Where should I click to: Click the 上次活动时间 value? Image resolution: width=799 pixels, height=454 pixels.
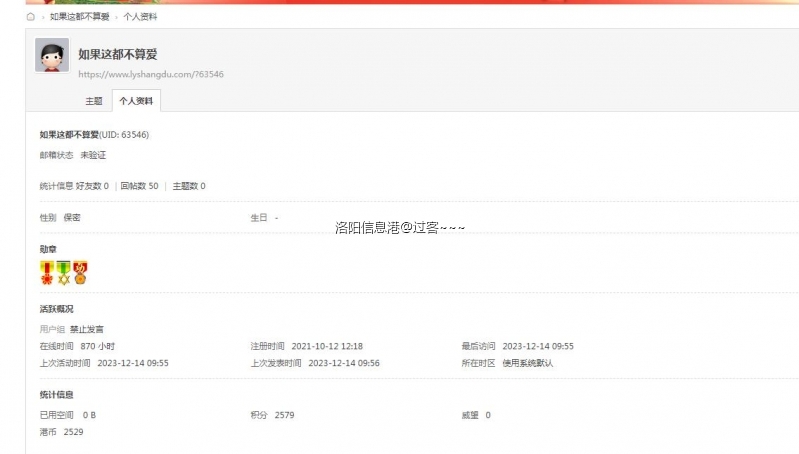pos(133,363)
